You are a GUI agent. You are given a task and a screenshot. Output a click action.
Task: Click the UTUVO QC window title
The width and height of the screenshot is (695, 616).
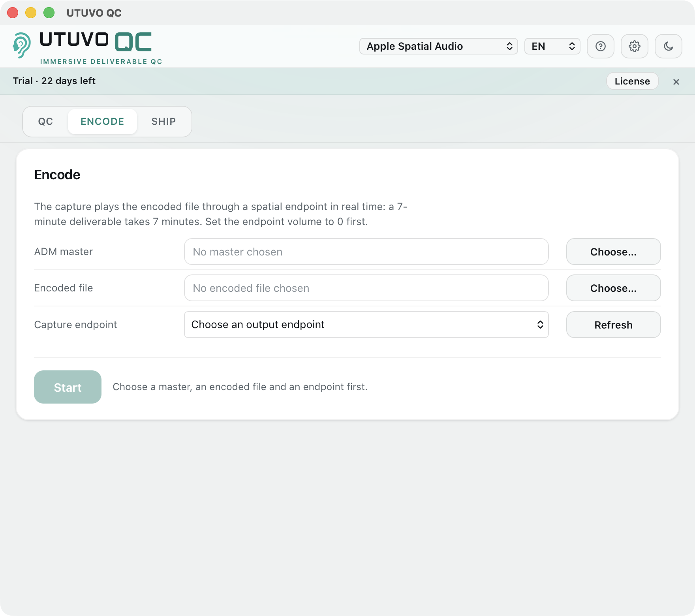tap(94, 13)
